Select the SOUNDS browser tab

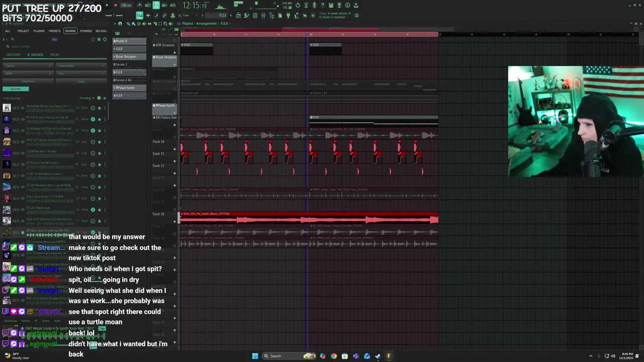click(x=70, y=31)
